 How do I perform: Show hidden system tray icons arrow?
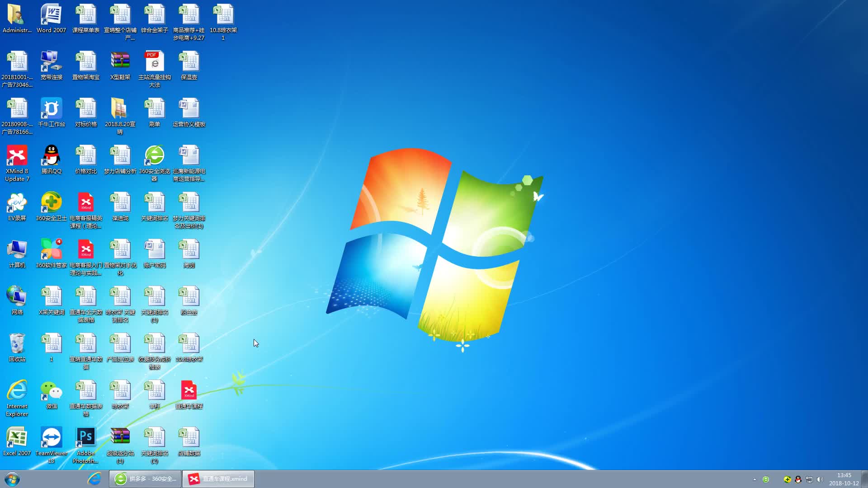755,479
